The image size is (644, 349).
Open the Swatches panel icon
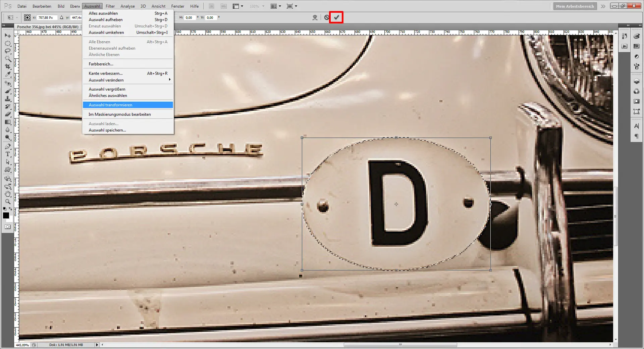[x=636, y=46]
